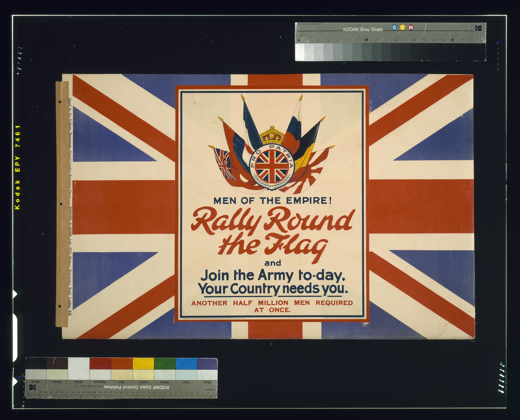The width and height of the screenshot is (520, 420).
Task: Click the word 'and' below the script text
Action: (x=273, y=263)
